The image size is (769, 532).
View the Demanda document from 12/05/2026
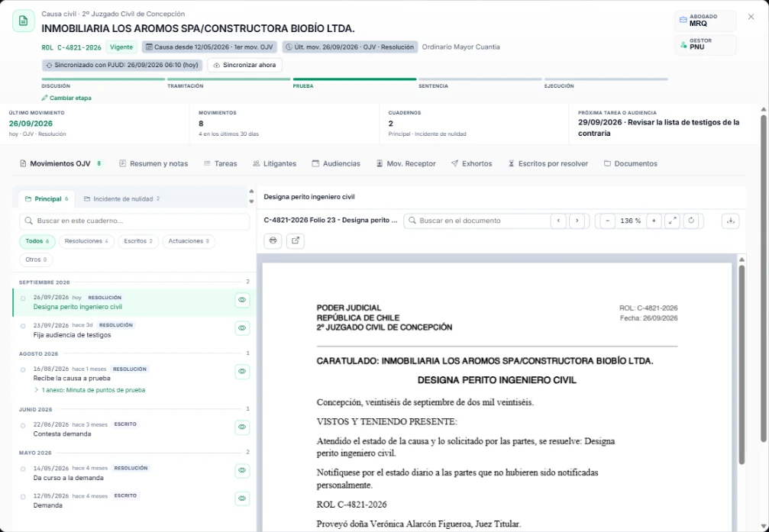click(x=242, y=498)
